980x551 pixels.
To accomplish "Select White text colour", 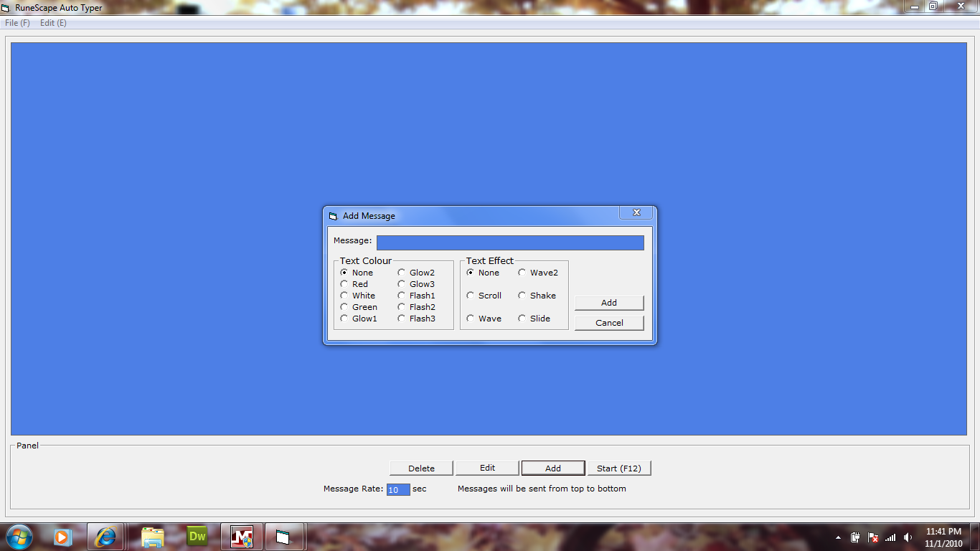I will point(358,296).
